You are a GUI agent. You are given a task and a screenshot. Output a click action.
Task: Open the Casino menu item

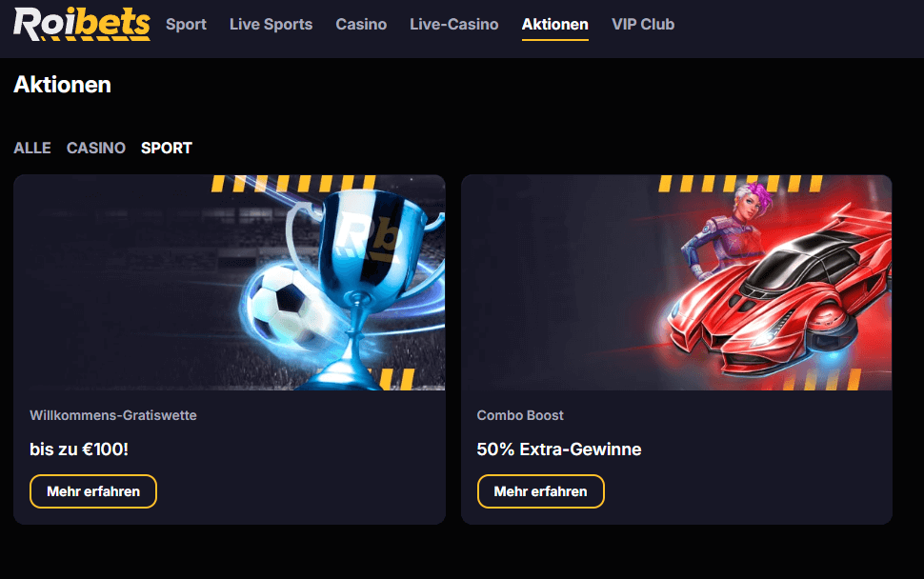point(361,24)
